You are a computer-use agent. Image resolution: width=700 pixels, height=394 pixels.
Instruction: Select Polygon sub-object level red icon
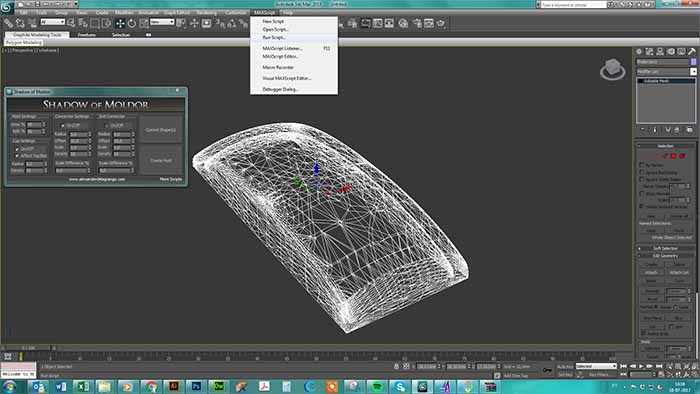click(674, 156)
